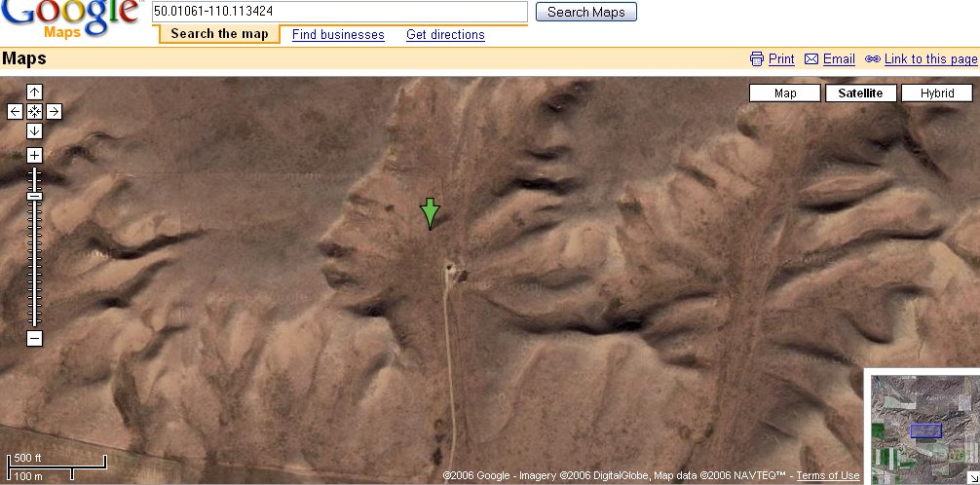Go to the Find businesses tab
The width and height of the screenshot is (980, 485).
[x=338, y=34]
